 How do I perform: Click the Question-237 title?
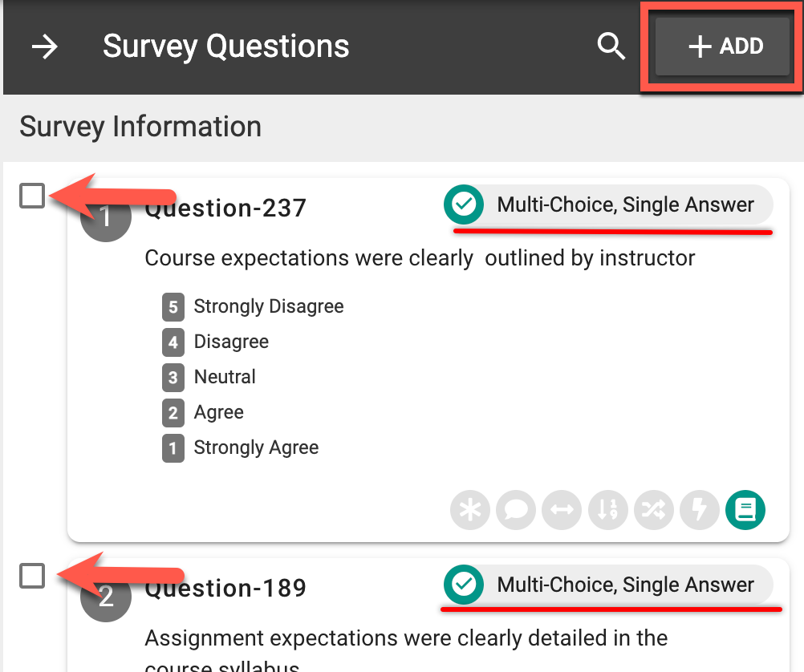click(x=225, y=208)
